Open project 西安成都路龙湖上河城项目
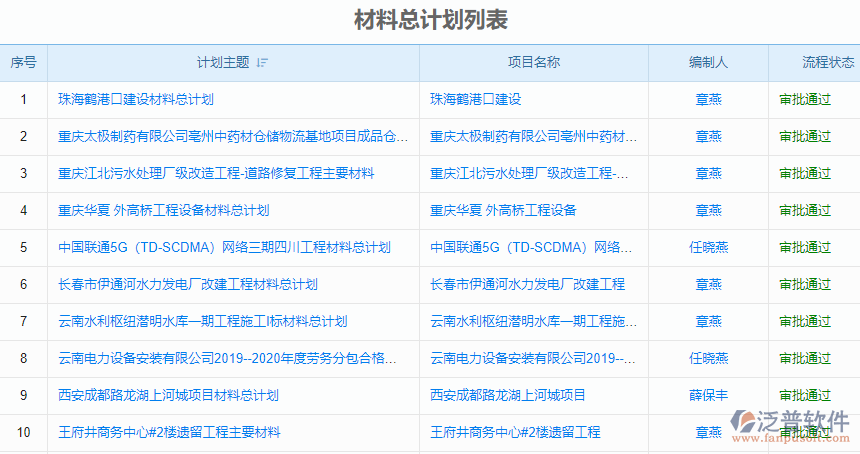 507,395
